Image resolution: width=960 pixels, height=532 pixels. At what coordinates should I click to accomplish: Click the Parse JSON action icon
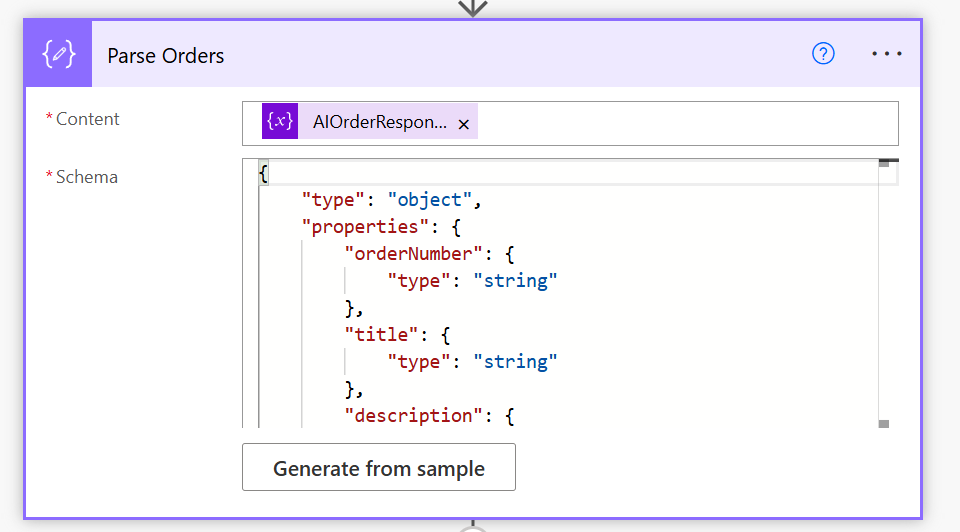click(58, 55)
